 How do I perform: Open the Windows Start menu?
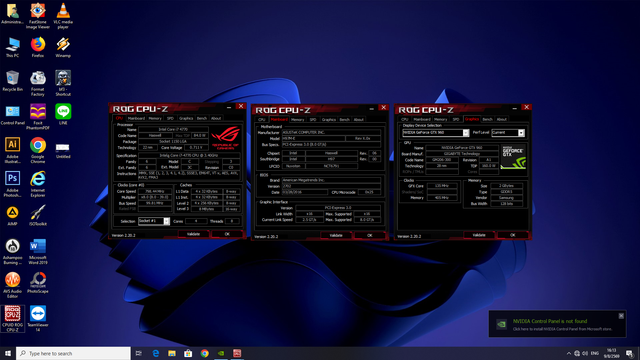[x=8, y=353]
